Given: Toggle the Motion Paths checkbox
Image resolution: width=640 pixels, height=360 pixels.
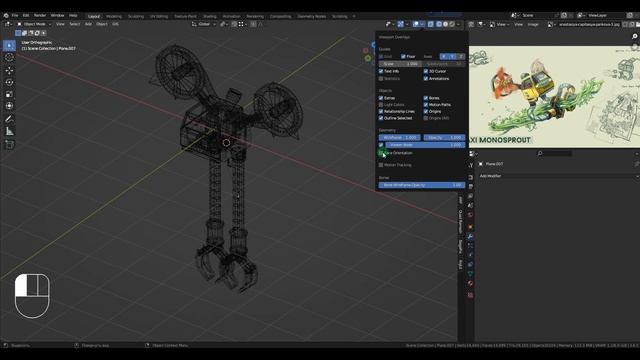Looking at the screenshot, I should tap(426, 104).
